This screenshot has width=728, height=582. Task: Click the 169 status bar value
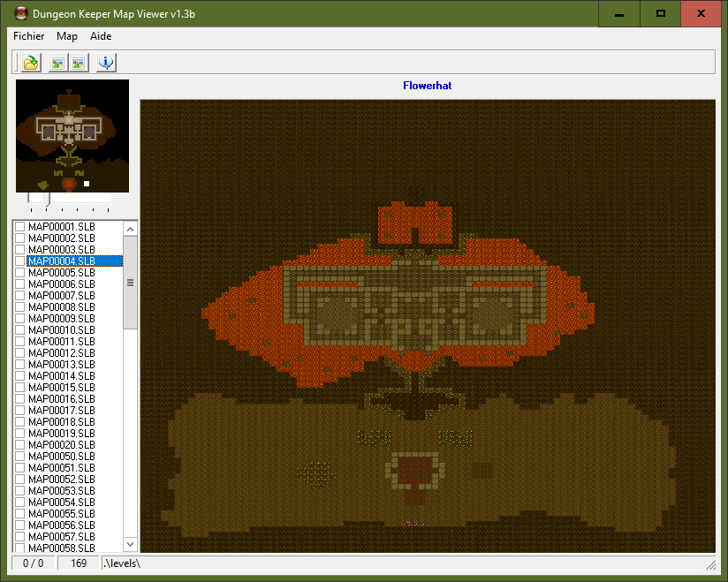tap(79, 563)
